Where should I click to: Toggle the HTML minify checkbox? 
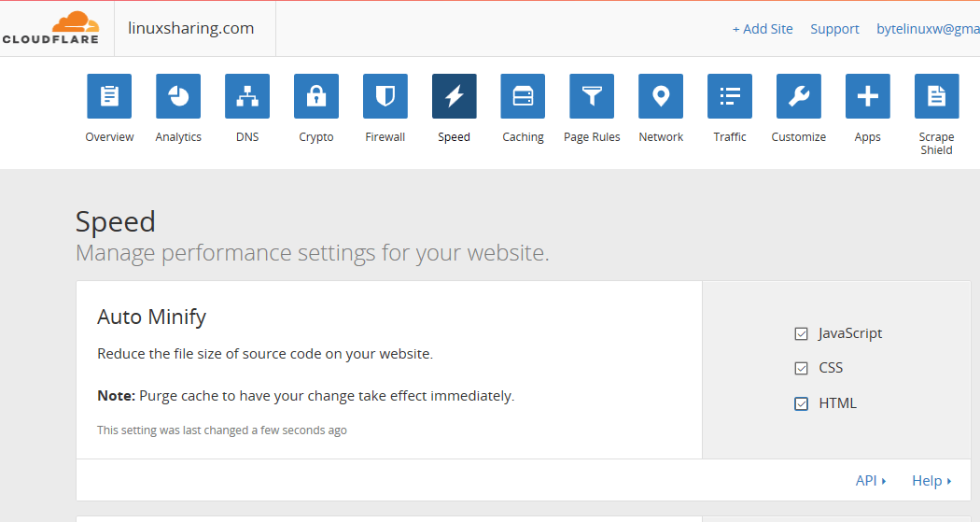pos(801,403)
